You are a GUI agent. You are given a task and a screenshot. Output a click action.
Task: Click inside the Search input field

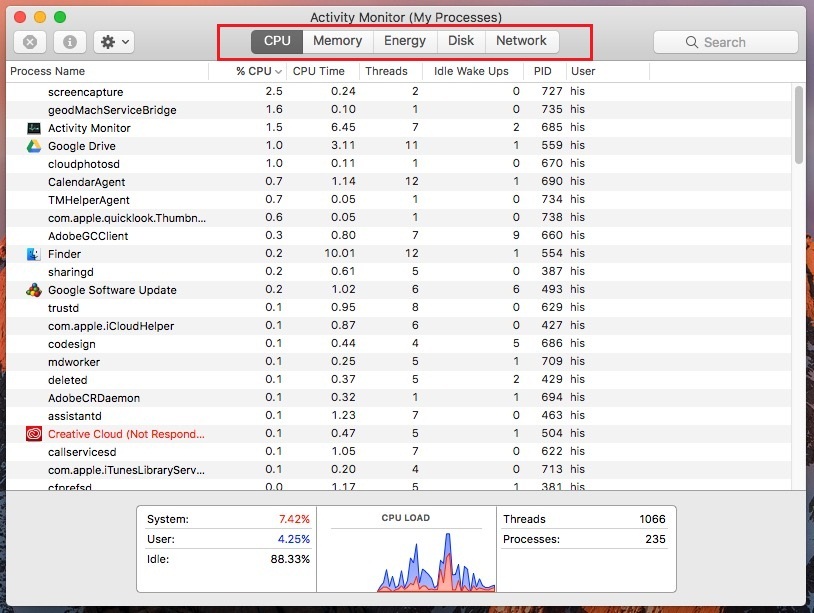coord(730,42)
